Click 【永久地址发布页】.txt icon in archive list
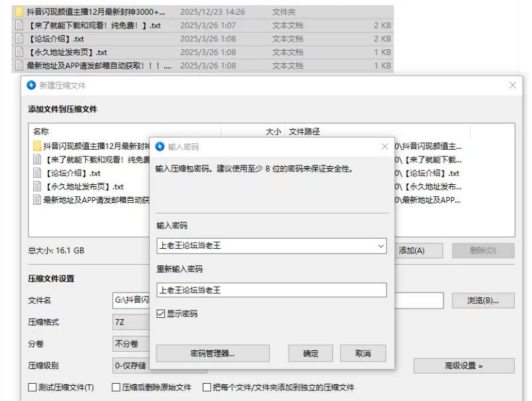 pos(37,187)
